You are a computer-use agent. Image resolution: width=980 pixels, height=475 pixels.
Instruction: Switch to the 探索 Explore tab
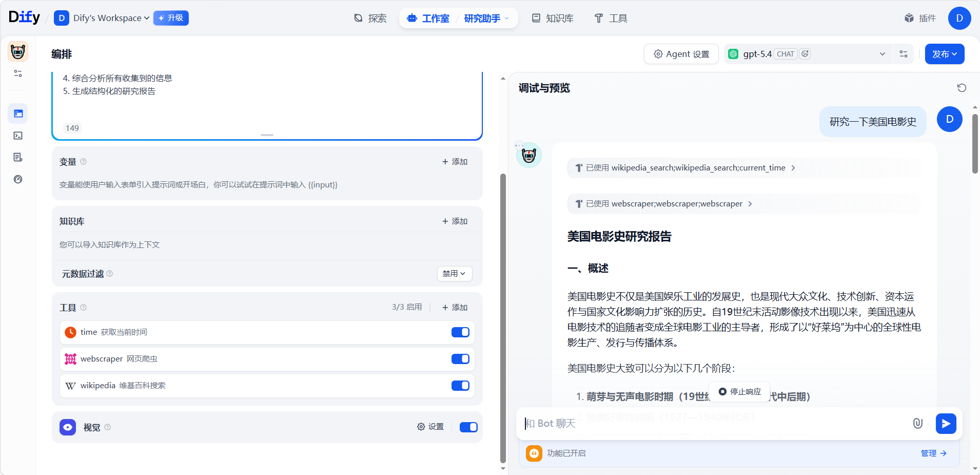coord(370,18)
